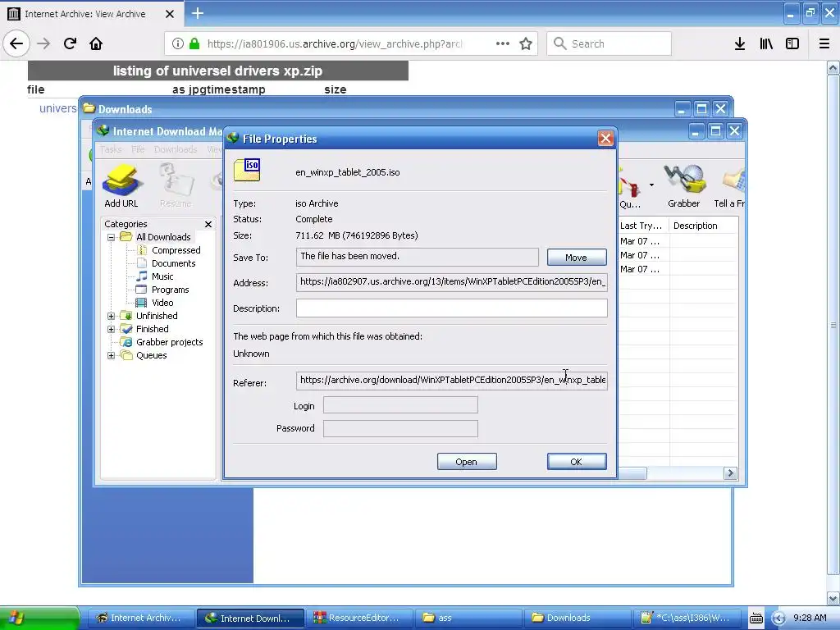This screenshot has width=840, height=630.
Task: Click the Firefox address bar URL
Action: 335,44
